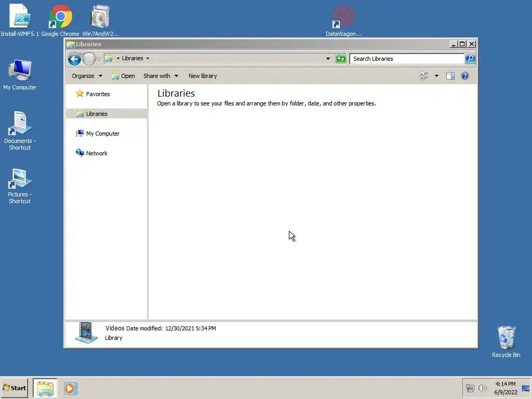The height and width of the screenshot is (399, 532).
Task: Click Windows Explorer taskbar button
Action: click(45, 388)
